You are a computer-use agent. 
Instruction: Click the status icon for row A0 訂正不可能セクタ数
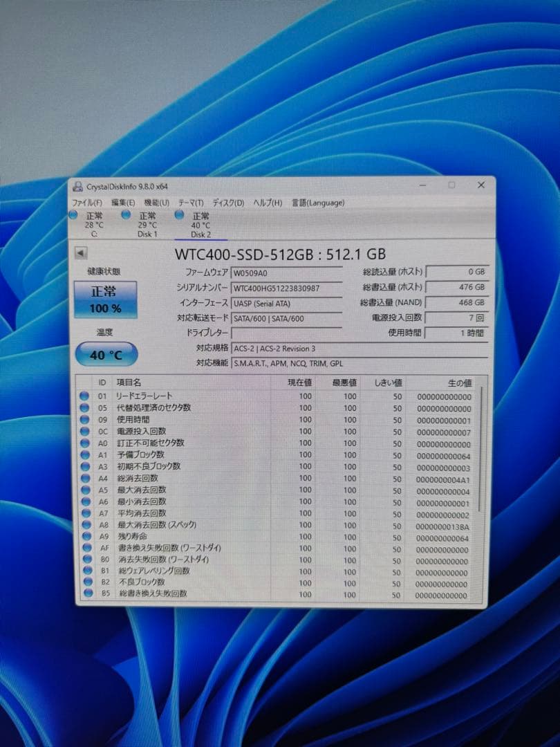tap(85, 443)
